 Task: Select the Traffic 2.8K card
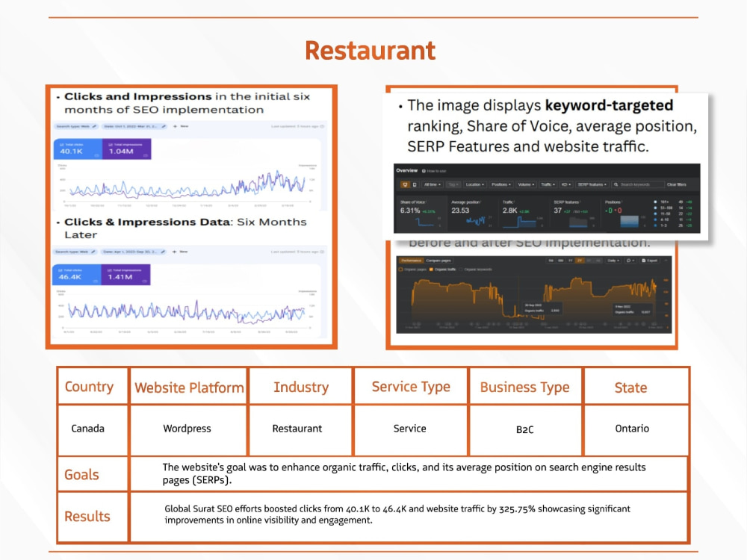coord(523,214)
